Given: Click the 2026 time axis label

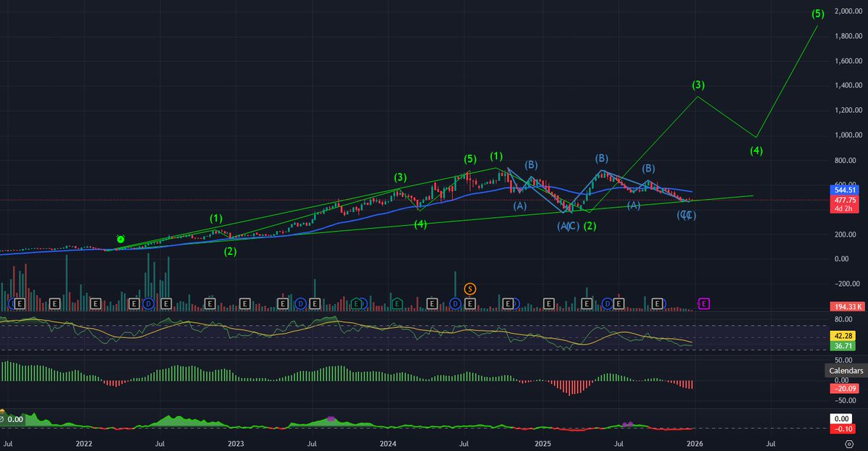Looking at the screenshot, I should 694,442.
